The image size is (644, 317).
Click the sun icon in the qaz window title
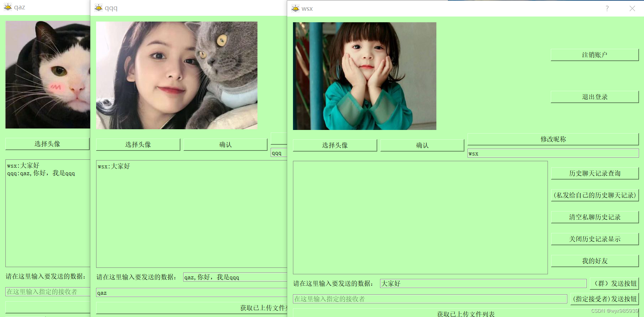coord(8,7)
